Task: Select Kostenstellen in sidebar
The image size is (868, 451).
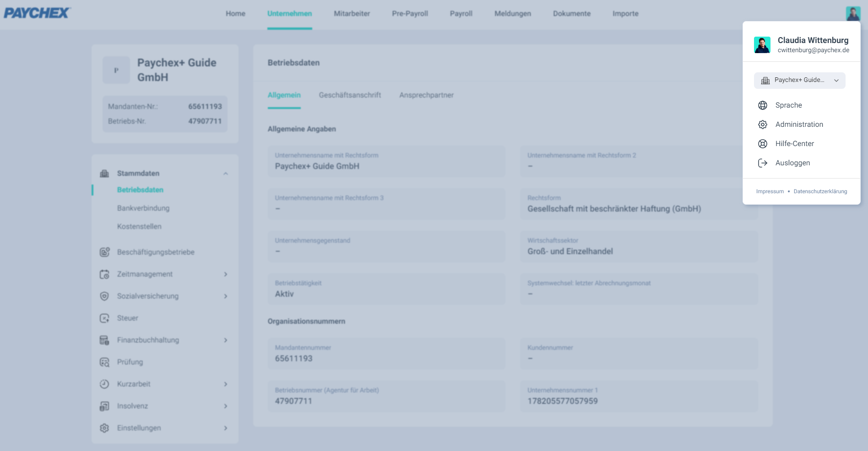Action: 139,227
